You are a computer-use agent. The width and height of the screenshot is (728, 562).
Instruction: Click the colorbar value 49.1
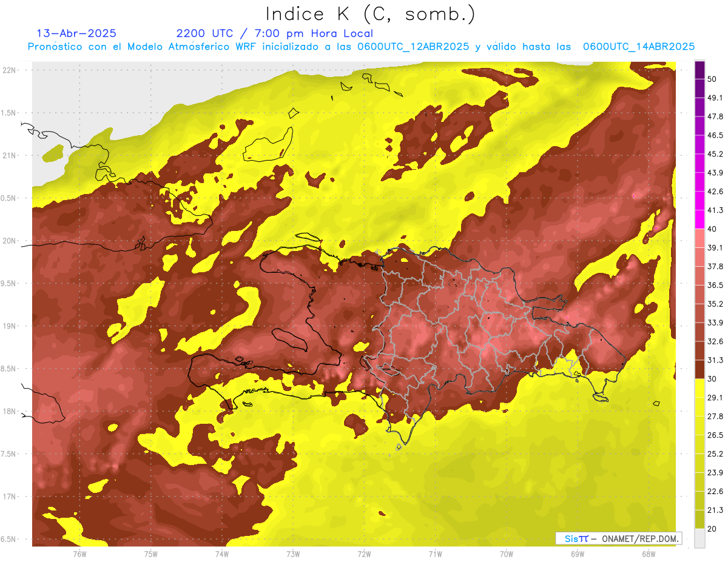715,98
